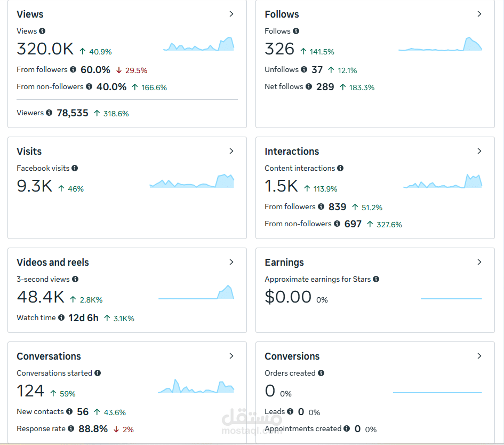The image size is (504, 445).
Task: Click info icon next to Approximate earnings for Stars
Action: click(x=376, y=279)
